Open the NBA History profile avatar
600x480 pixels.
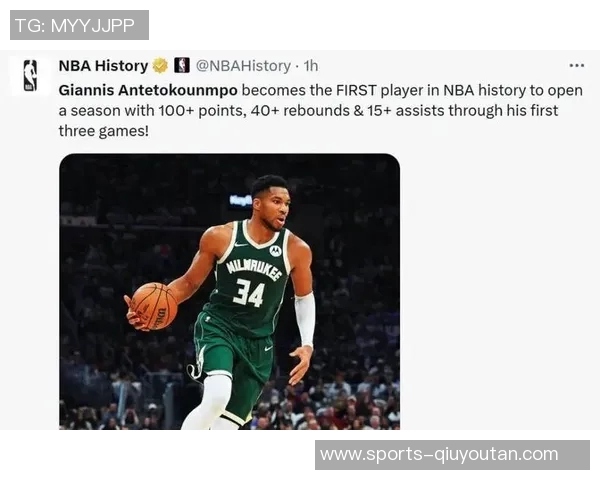coord(31,76)
